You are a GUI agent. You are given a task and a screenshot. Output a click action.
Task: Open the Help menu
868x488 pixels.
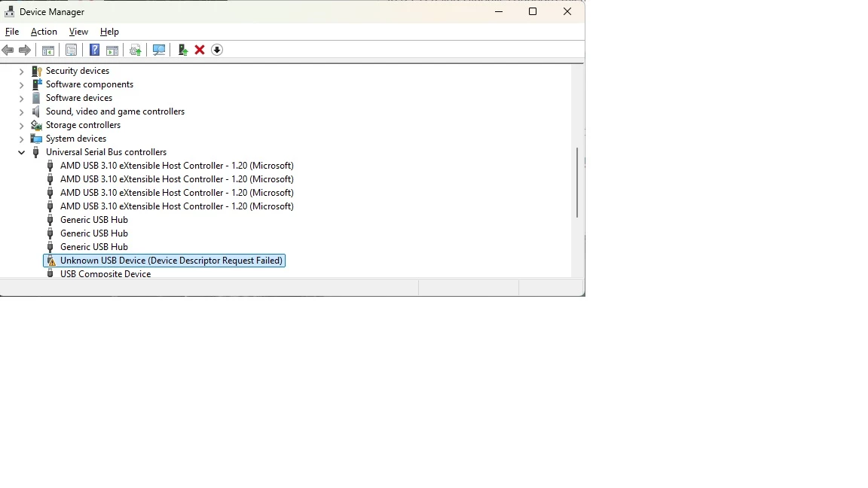tap(109, 32)
